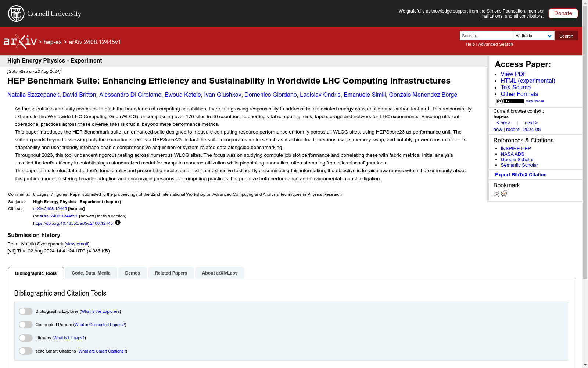
Task: Go to the previous paper with prev
Action: [x=503, y=123]
